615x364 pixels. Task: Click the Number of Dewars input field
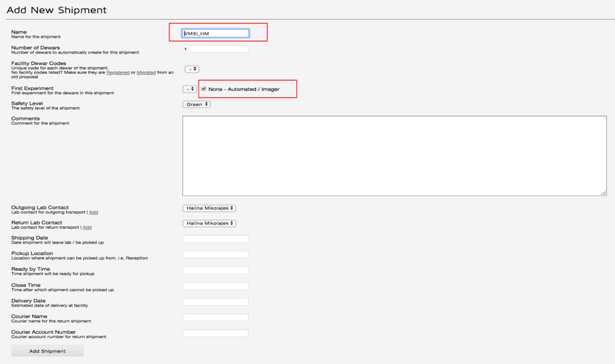[x=214, y=48]
